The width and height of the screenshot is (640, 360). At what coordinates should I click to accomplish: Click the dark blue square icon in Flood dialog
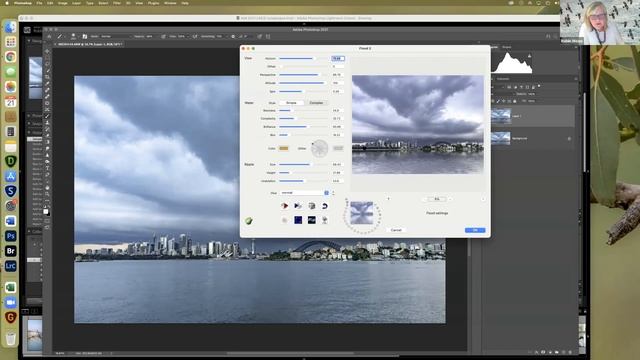coord(298,220)
